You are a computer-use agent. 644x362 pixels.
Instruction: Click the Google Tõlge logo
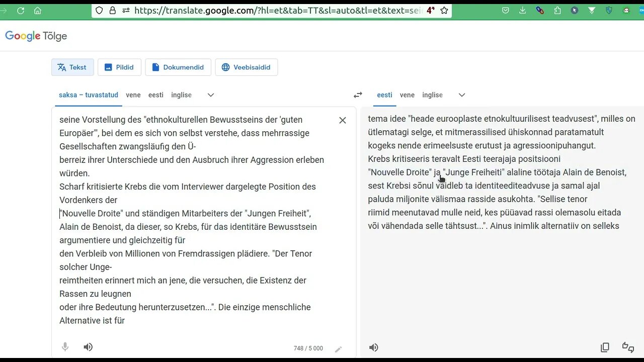pyautogui.click(x=36, y=36)
